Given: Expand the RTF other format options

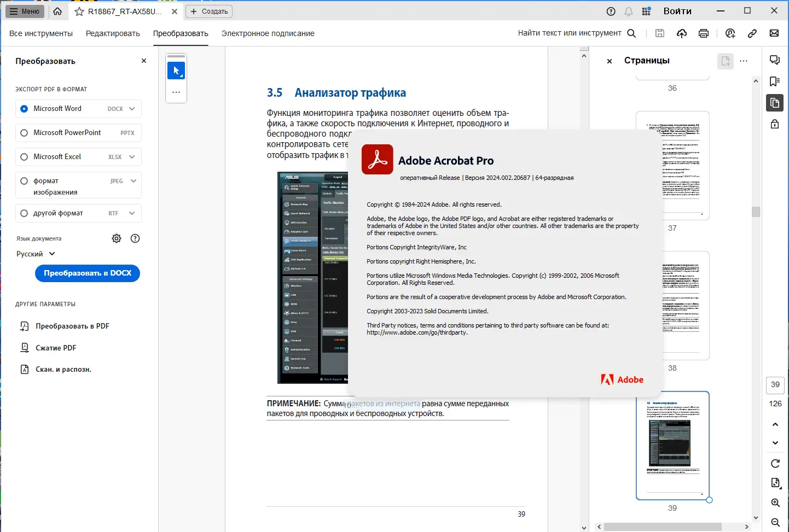Looking at the screenshot, I should 132,213.
